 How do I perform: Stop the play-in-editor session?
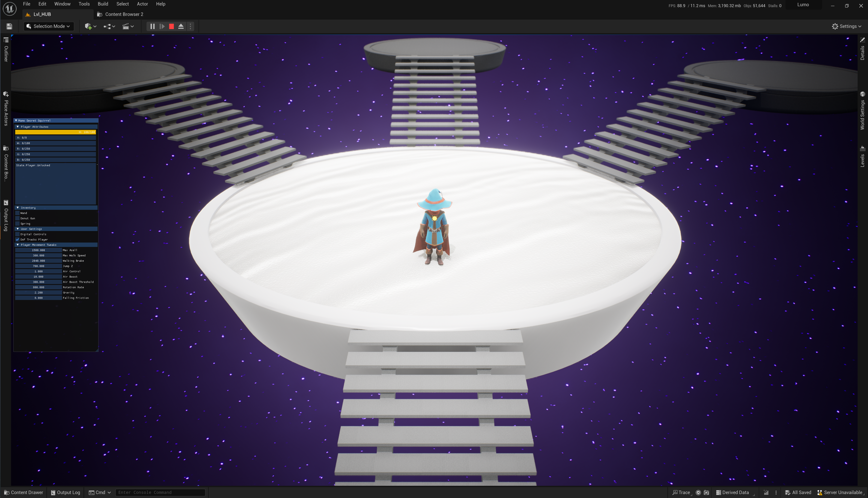tap(171, 26)
